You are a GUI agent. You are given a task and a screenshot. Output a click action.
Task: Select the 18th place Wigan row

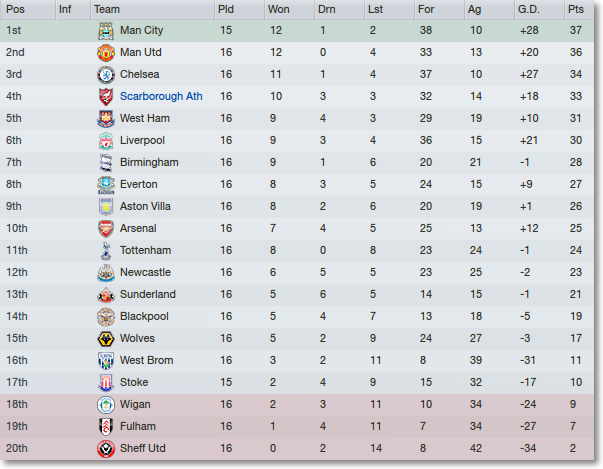point(300,404)
